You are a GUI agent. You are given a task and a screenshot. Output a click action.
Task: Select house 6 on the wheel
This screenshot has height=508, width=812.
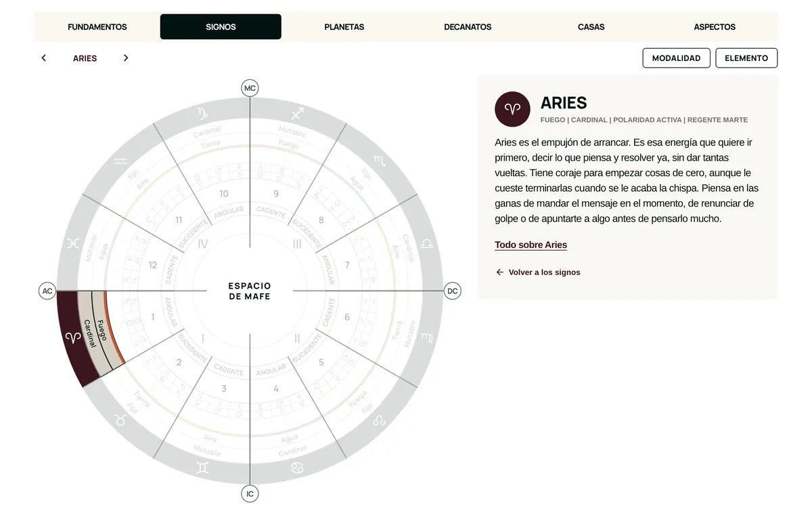[x=347, y=317]
